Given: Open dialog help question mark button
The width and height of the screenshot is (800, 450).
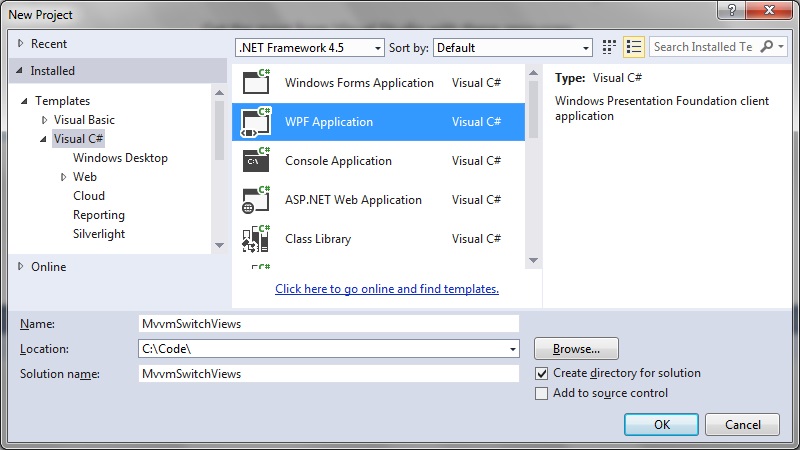Looking at the screenshot, I should 732,10.
